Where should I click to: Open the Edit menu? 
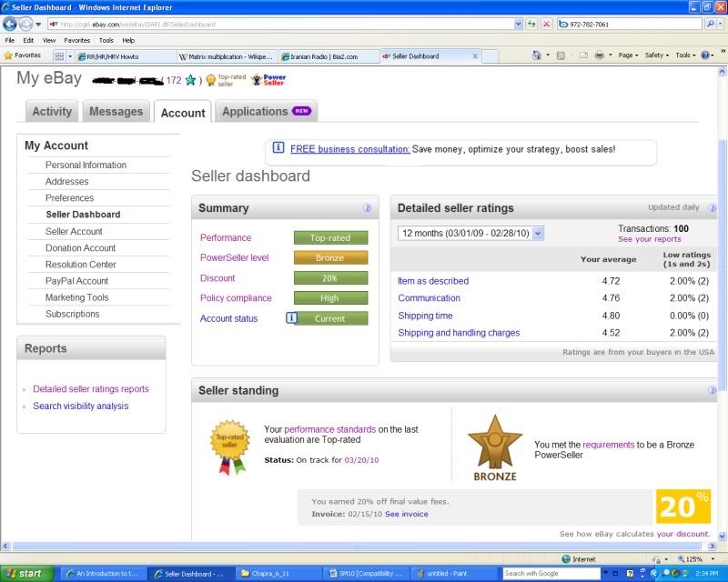[x=28, y=40]
